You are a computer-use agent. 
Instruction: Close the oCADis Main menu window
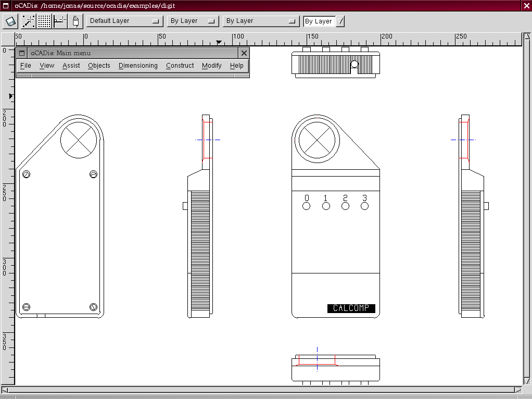pyautogui.click(x=244, y=53)
